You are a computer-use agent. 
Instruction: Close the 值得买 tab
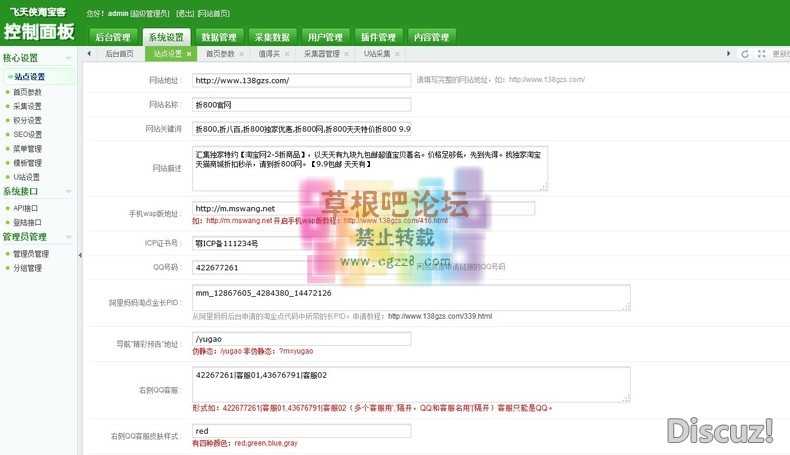coord(287,54)
